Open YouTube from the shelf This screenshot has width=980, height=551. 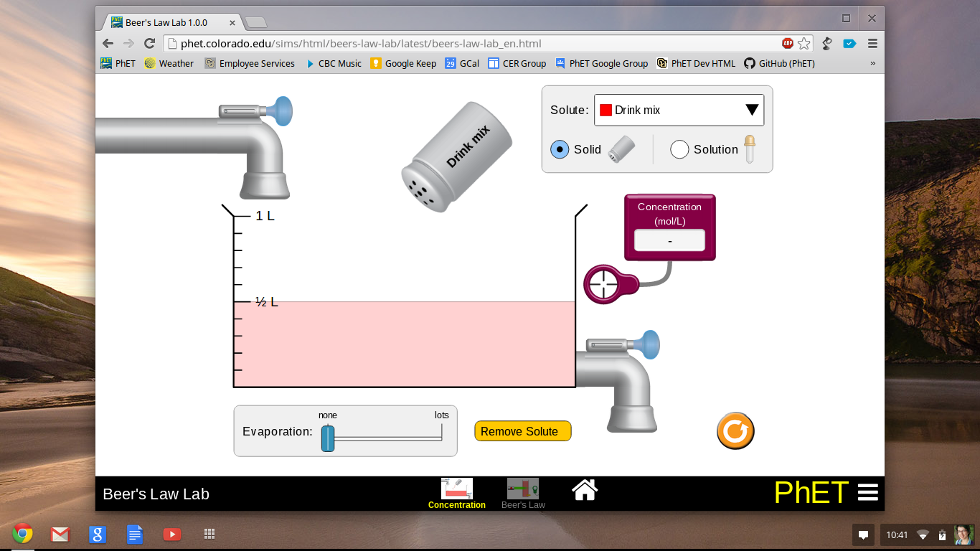pos(172,534)
